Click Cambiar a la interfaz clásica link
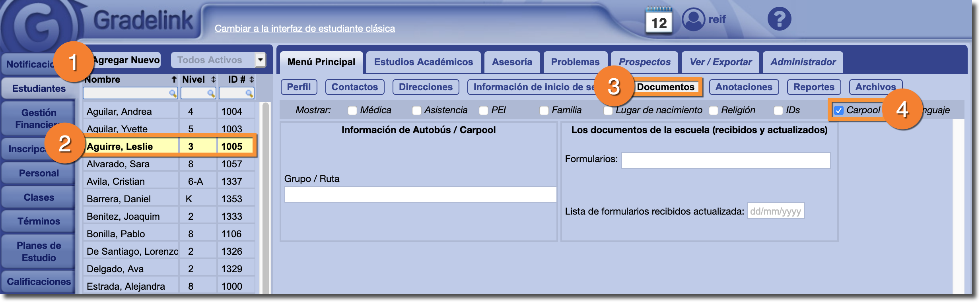This screenshot has height=302, width=980. pyautogui.click(x=305, y=29)
